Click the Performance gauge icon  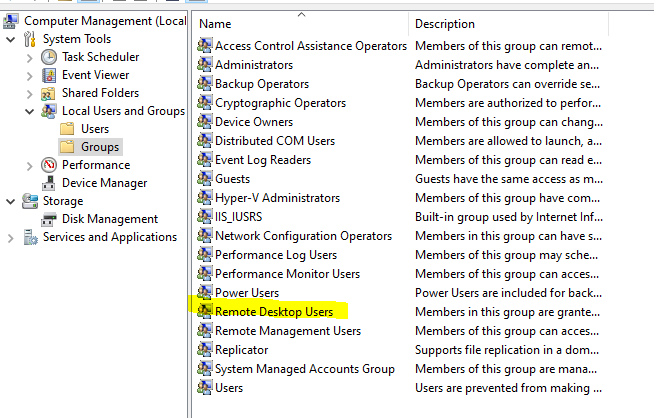pyautogui.click(x=49, y=165)
